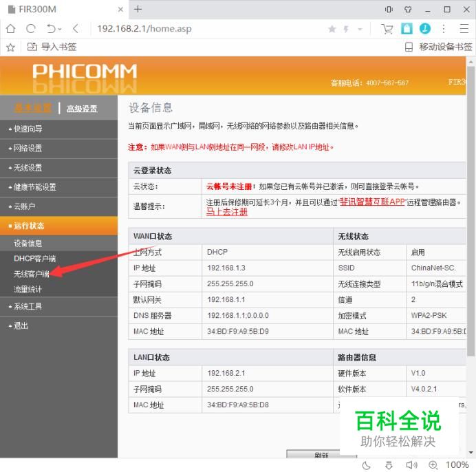Toggle sound with speaker icon
Image resolution: width=476 pixels, height=472 pixels.
tap(411, 465)
